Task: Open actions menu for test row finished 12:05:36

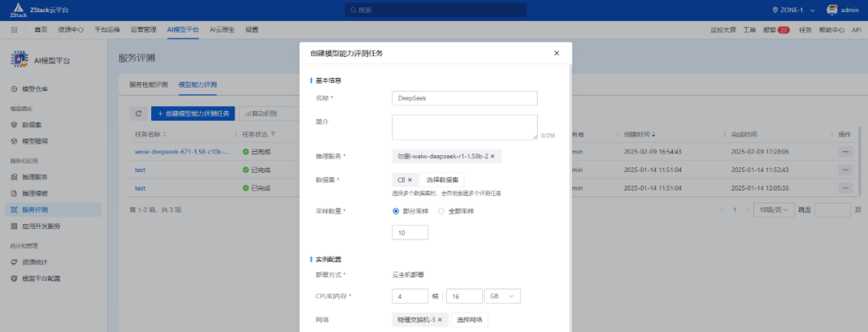Action: pos(845,188)
